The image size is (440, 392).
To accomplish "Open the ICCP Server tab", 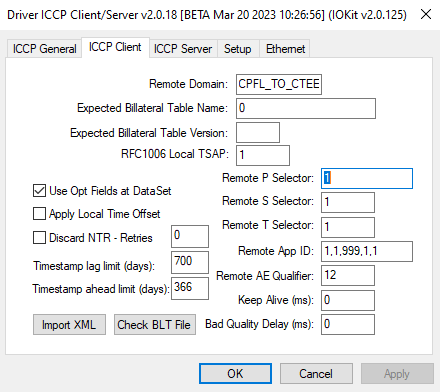I will [183, 49].
